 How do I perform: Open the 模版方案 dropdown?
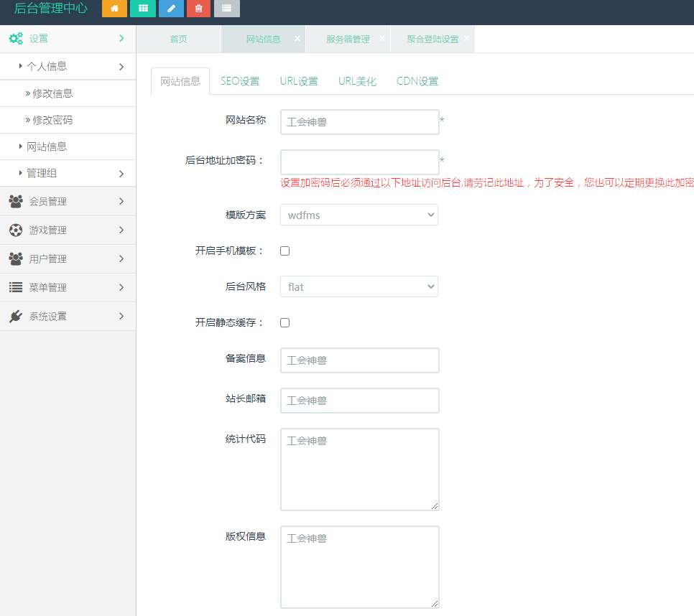coord(358,215)
